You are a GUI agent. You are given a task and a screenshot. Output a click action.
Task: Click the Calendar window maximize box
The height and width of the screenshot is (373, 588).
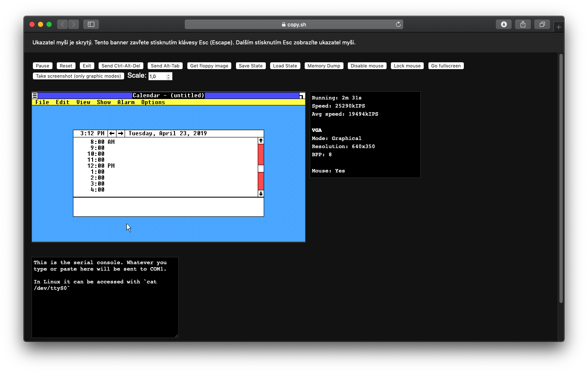click(302, 96)
